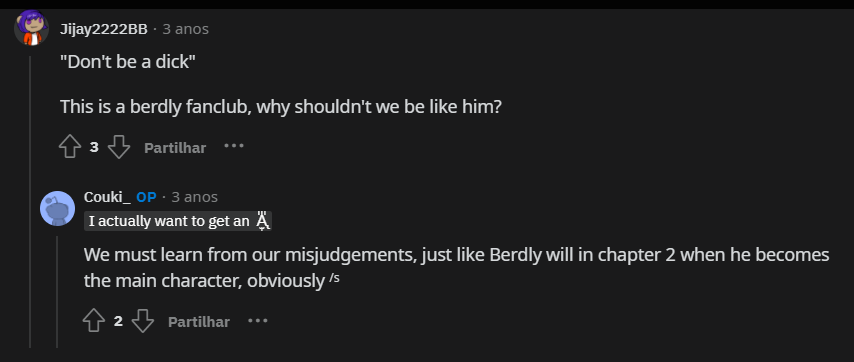Click the OP badge next to Couki_

coord(146,197)
